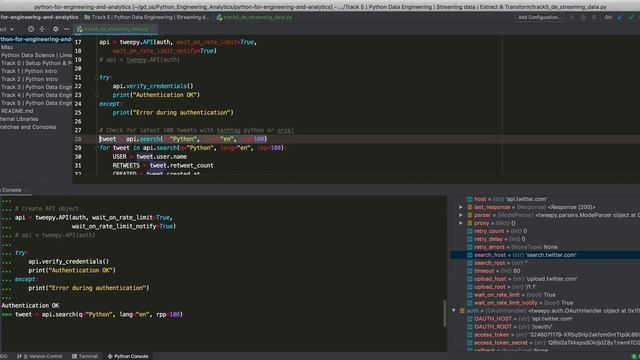Select Misc folder in project tree
640x360 pixels.
7,47
